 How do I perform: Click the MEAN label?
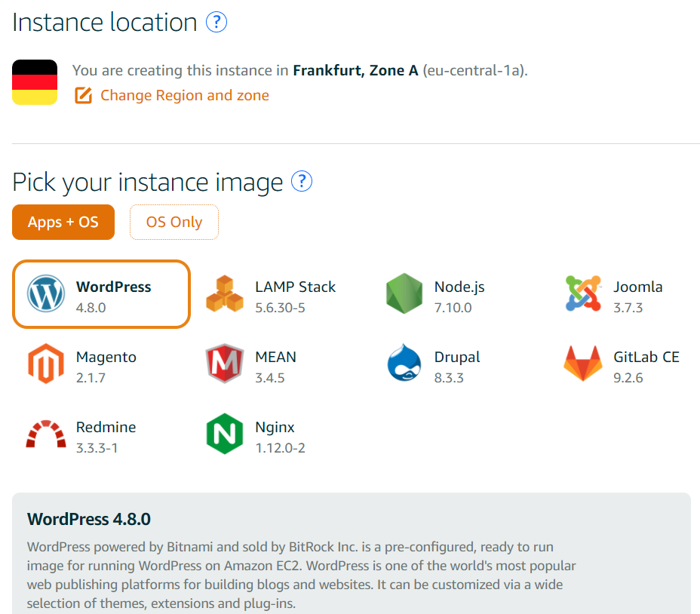click(276, 357)
